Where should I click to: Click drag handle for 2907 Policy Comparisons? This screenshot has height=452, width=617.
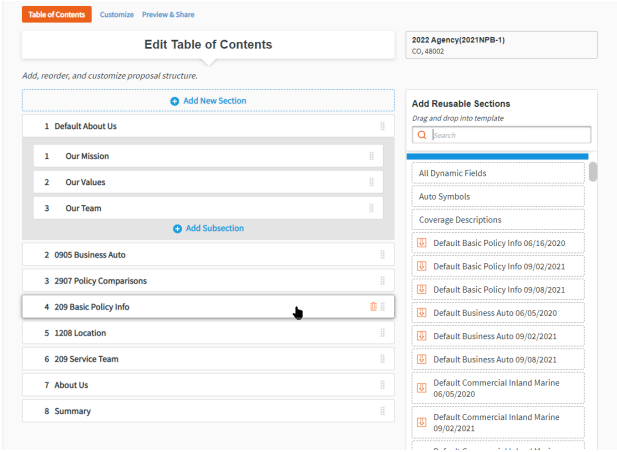point(382,281)
